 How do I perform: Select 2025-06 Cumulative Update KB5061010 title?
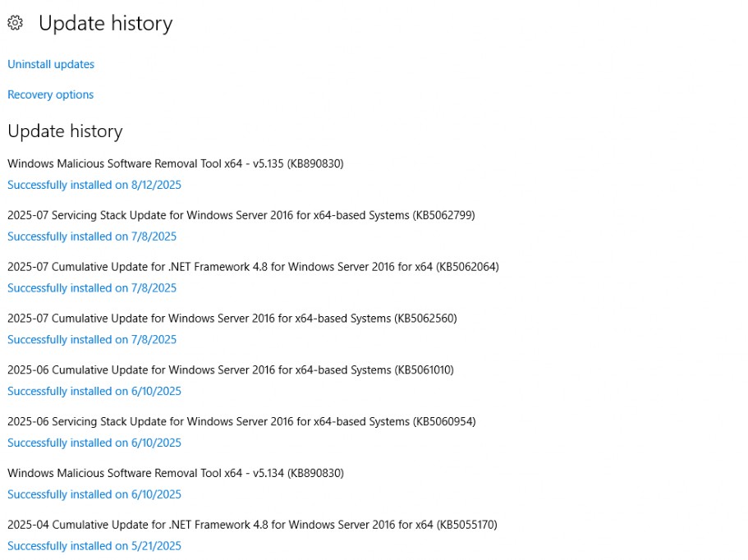[x=231, y=370]
